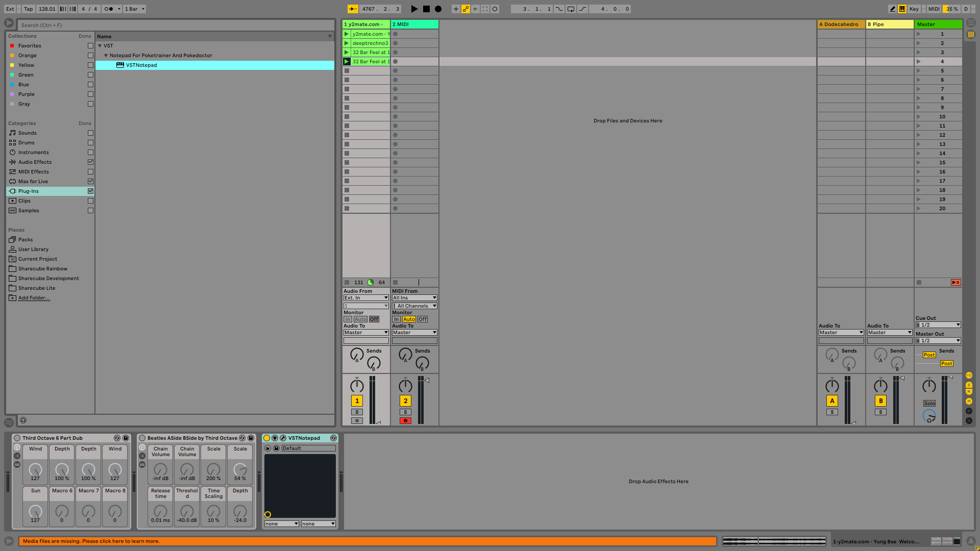
Task: Open the Master Out 1/2 dropdown
Action: (938, 341)
